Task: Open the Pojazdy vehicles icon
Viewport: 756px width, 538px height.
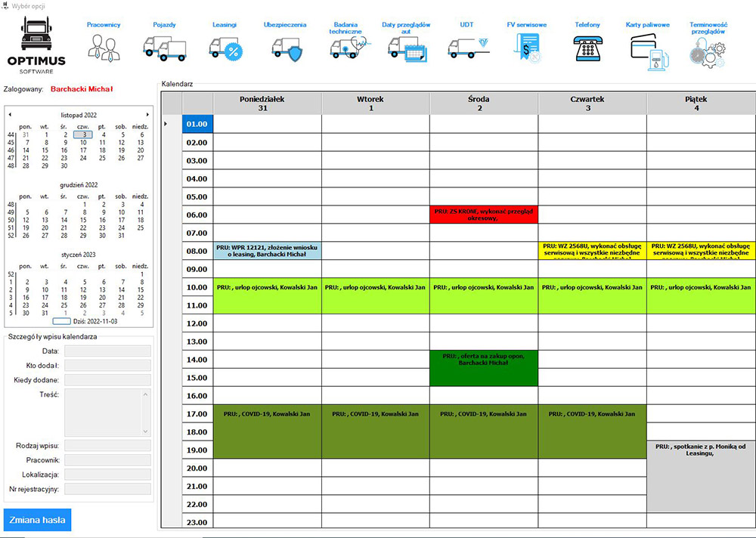Action: (x=164, y=48)
